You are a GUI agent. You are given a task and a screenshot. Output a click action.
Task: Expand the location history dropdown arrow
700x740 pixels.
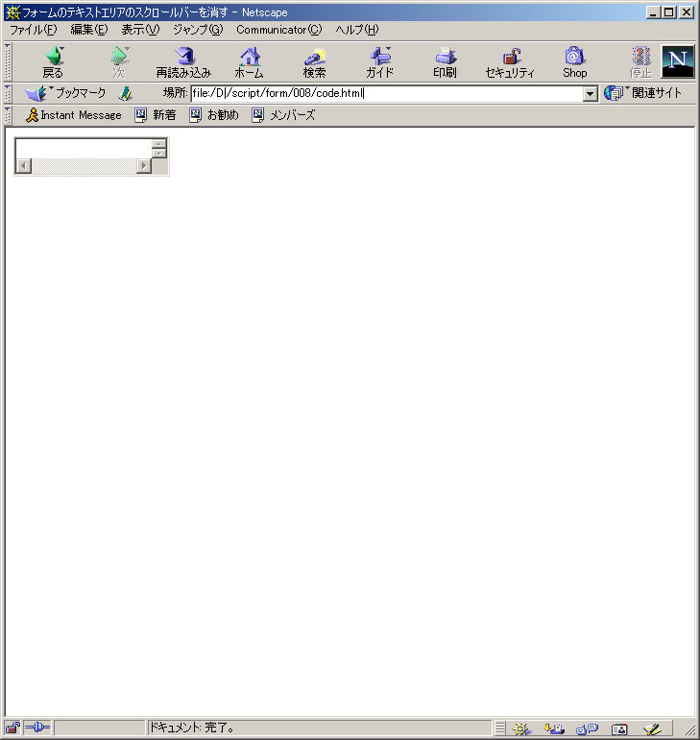coord(590,94)
